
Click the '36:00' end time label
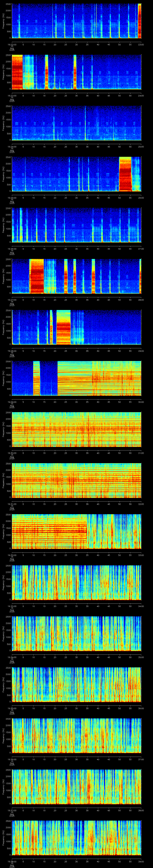tap(141, 708)
